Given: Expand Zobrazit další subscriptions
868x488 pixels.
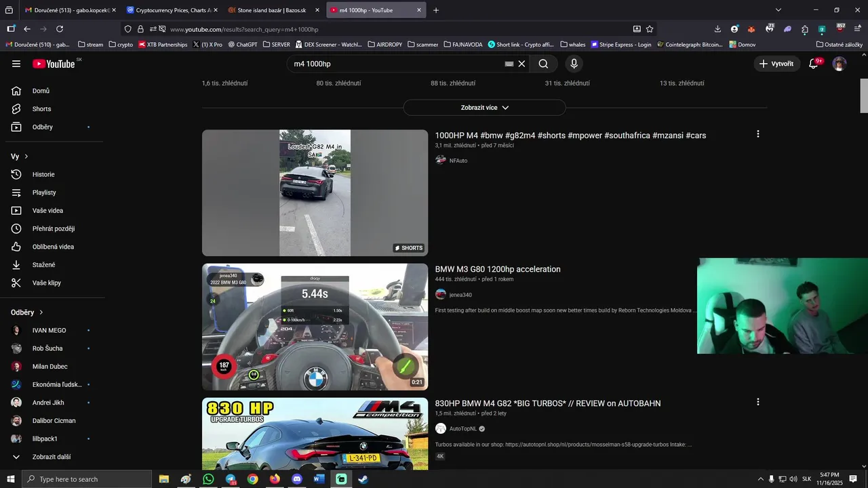Looking at the screenshot, I should coord(52,457).
